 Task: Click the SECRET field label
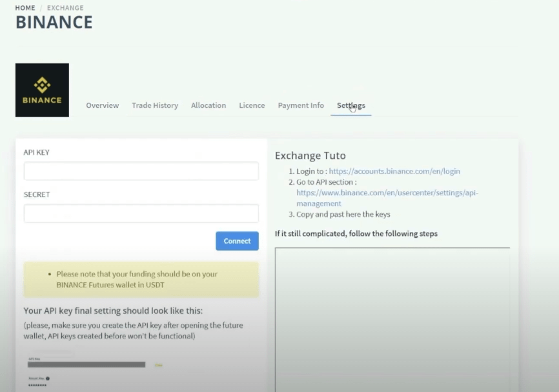[37, 194]
